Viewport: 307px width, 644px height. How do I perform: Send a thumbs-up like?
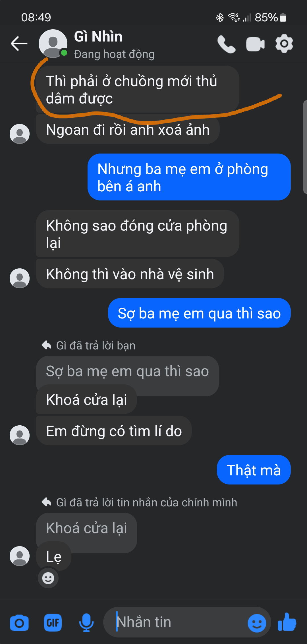click(287, 622)
